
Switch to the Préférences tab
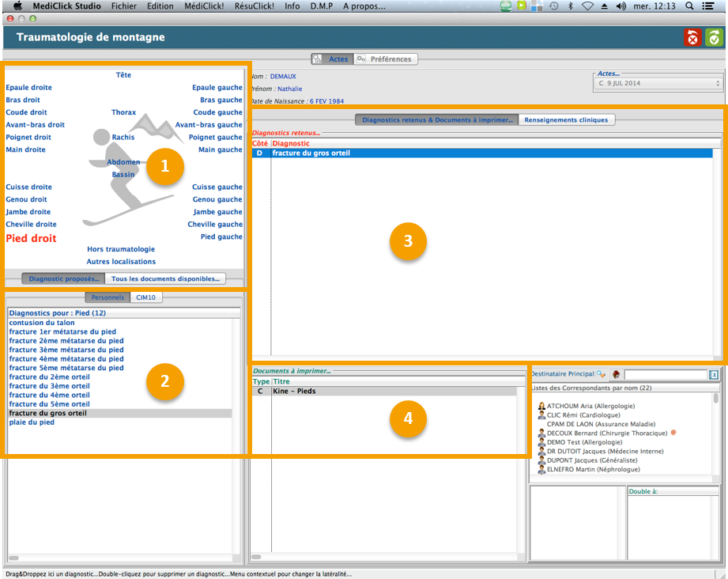[x=385, y=59]
